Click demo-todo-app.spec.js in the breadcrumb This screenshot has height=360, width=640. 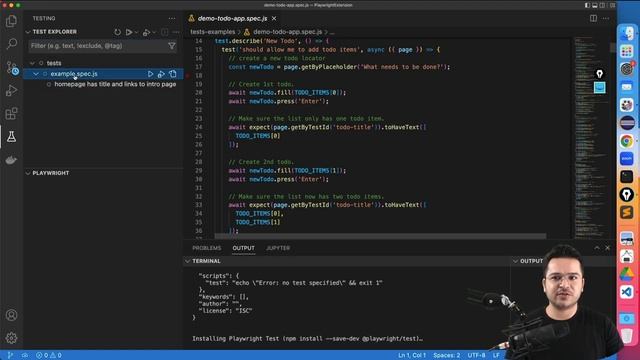tap(287, 32)
